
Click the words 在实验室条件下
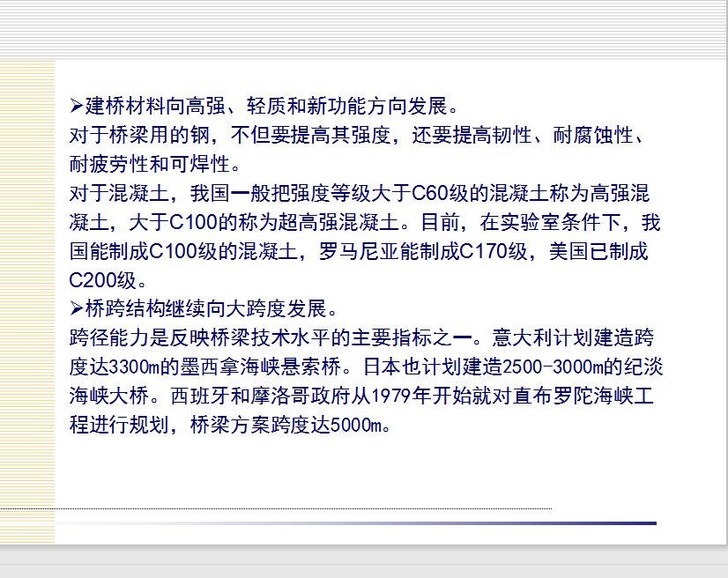[x=551, y=222]
